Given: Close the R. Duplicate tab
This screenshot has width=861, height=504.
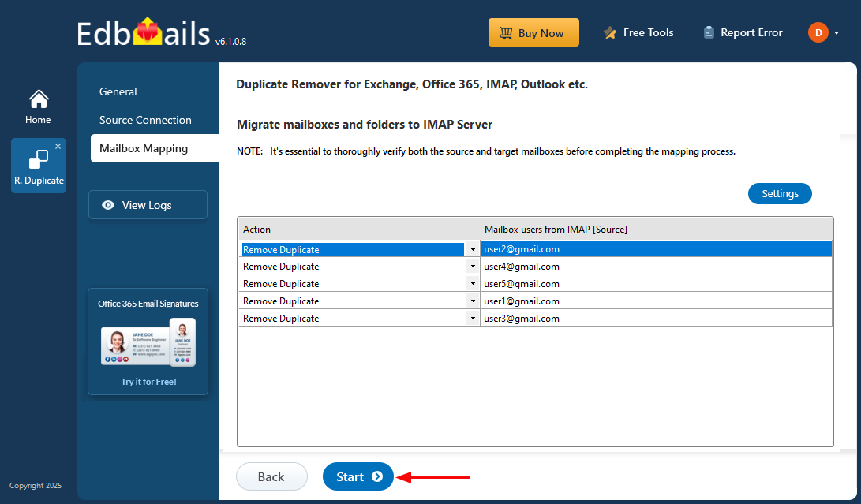Looking at the screenshot, I should tap(58, 147).
